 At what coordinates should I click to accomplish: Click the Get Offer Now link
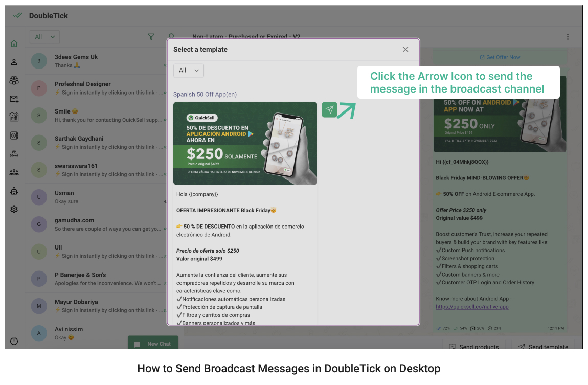coord(500,57)
